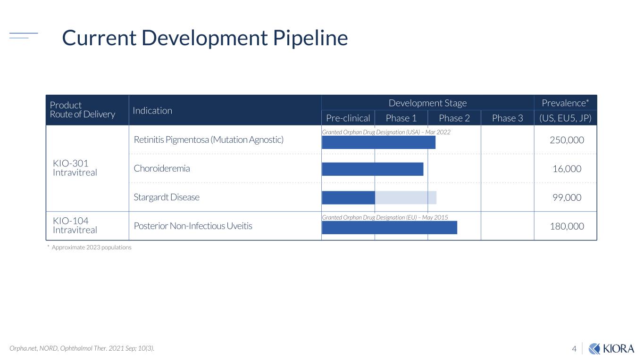Click the Phase 1 column header
This screenshot has height=362, width=644.
(x=401, y=118)
